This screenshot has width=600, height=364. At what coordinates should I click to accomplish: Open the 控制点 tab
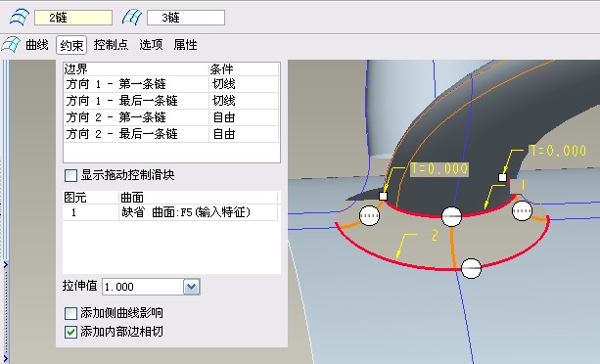(x=111, y=45)
